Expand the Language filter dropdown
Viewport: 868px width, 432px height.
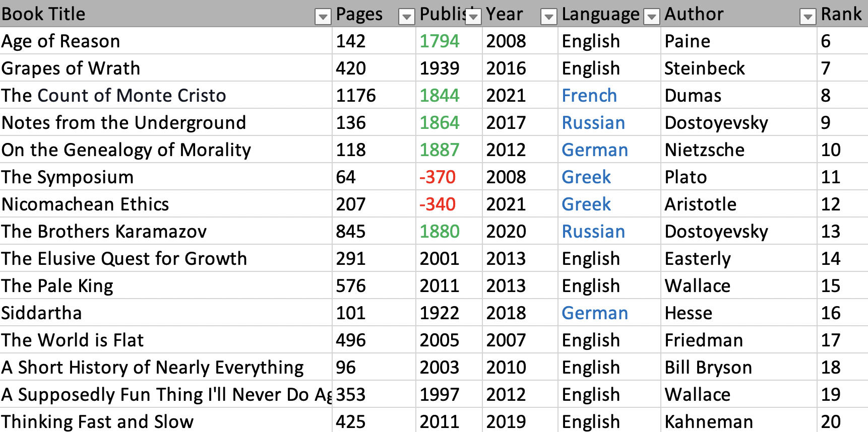[x=652, y=17]
